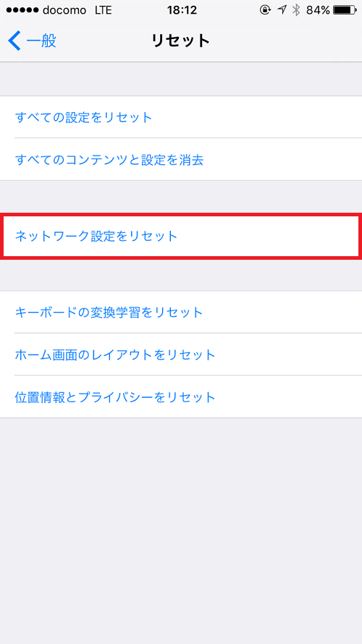This screenshot has height=644, width=362.
Task: Tap empty gray area below the list
Action: (x=181, y=530)
